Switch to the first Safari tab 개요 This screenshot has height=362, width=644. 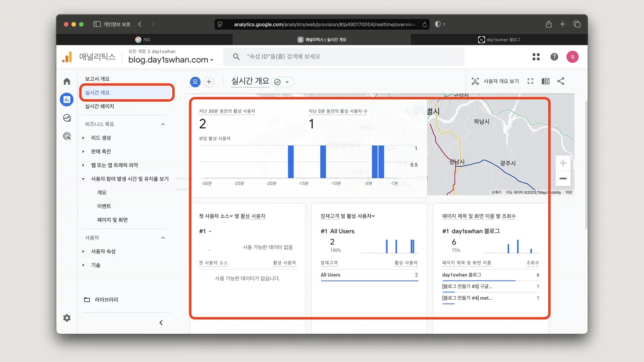[x=144, y=40]
